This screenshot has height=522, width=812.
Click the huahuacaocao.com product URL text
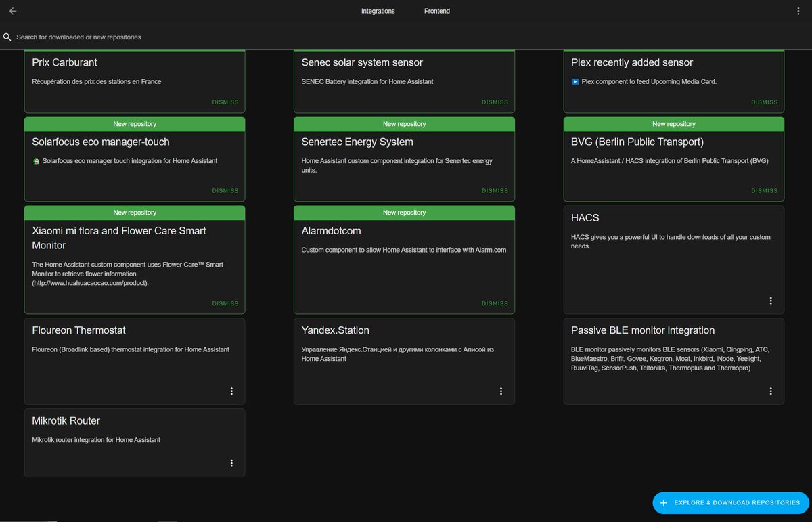pos(90,283)
